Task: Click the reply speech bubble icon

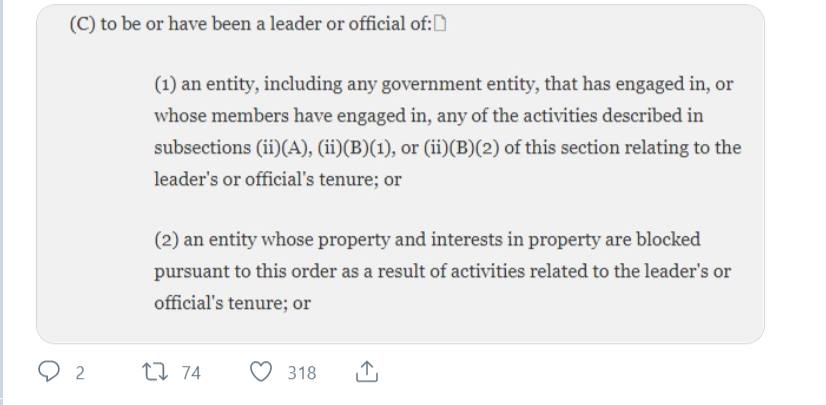Action: tap(49, 372)
